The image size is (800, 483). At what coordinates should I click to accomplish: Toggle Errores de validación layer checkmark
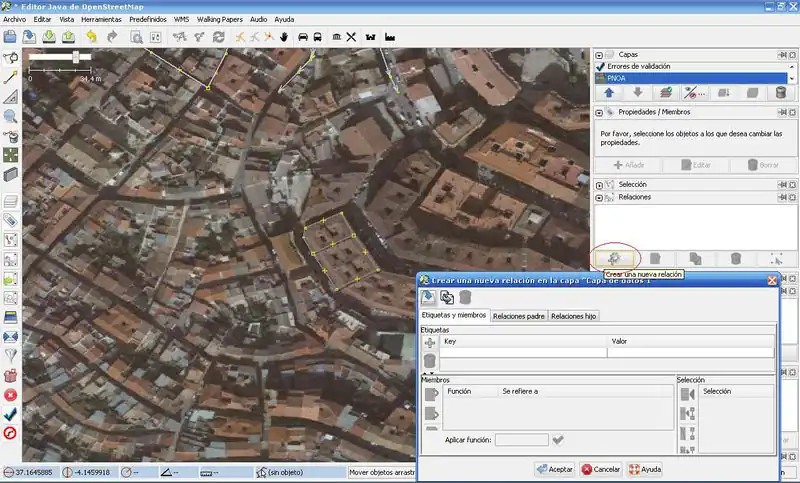(601, 66)
